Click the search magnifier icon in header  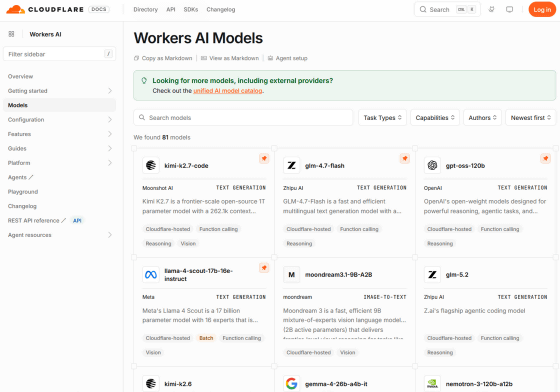pyautogui.click(x=423, y=9)
